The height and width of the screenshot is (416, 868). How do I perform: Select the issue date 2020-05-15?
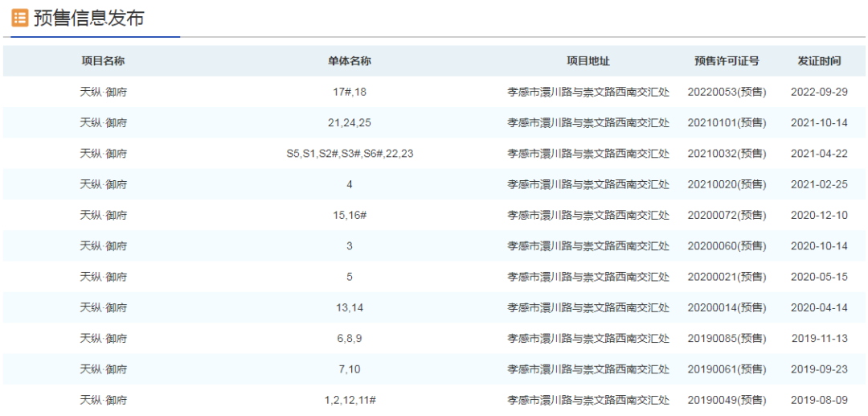click(819, 277)
